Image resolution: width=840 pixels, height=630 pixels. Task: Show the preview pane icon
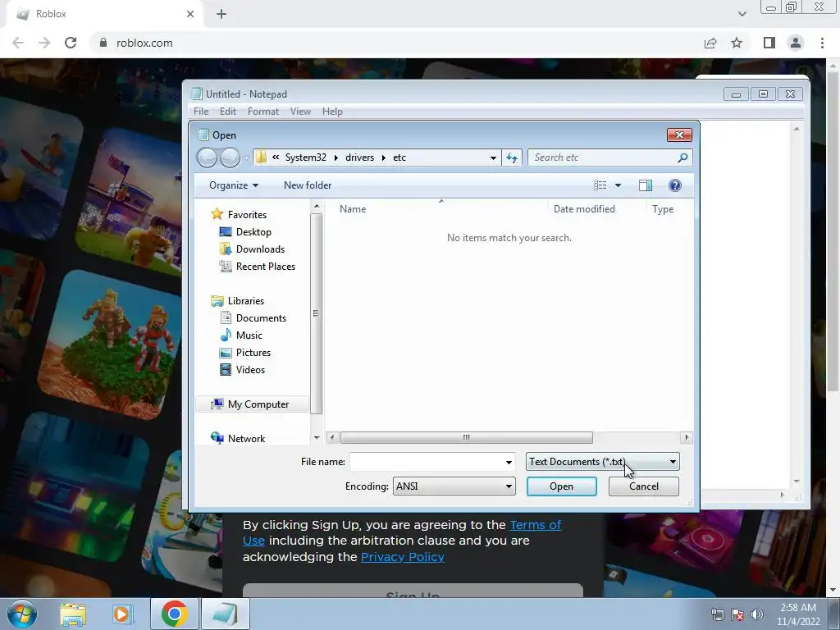[646, 185]
